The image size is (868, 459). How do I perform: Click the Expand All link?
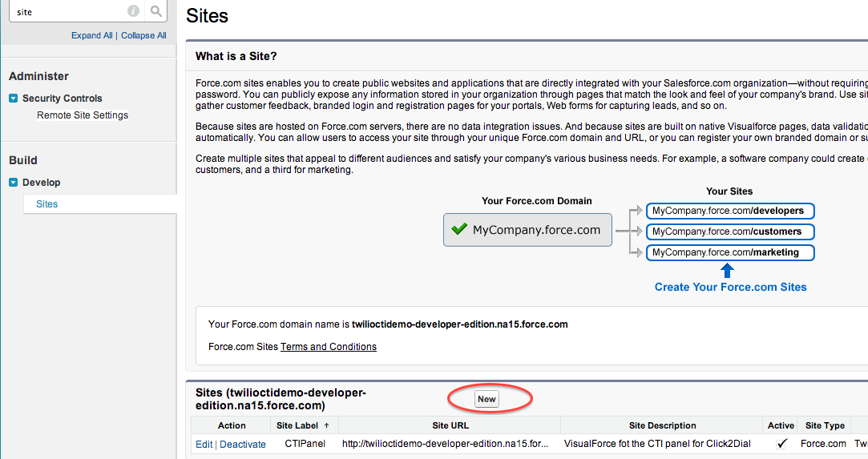click(91, 35)
